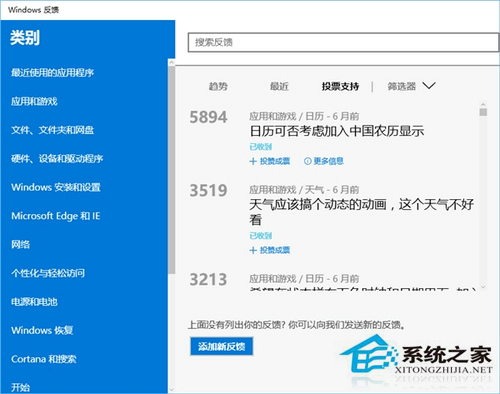Select 应用和游戏 category

[34, 101]
